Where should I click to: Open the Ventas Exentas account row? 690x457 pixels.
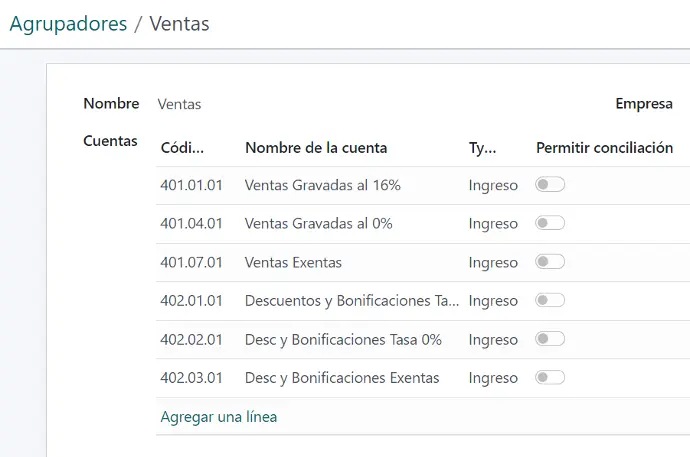tap(423, 263)
